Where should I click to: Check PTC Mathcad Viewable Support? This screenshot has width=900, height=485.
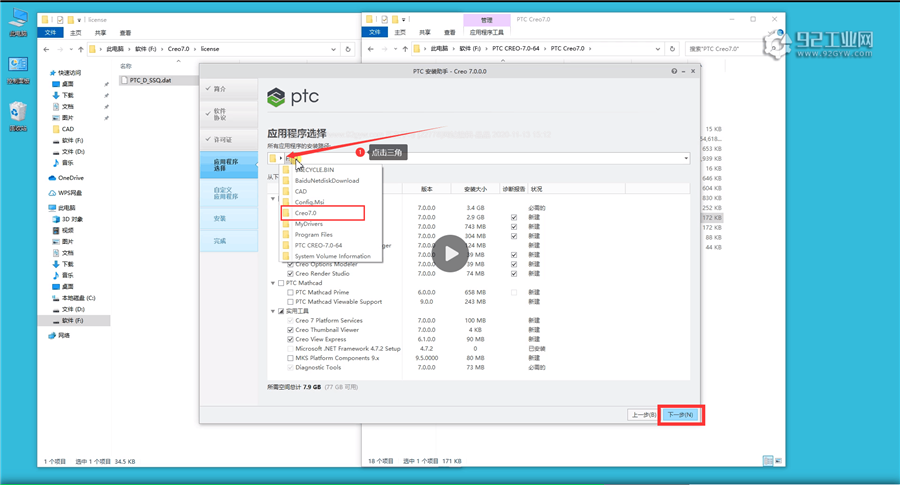pyautogui.click(x=290, y=302)
